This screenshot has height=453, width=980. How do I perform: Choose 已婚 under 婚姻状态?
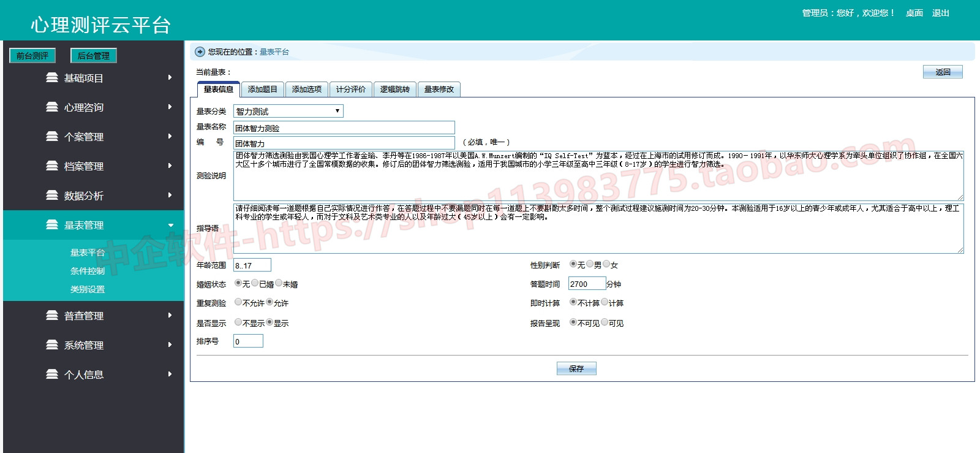tap(255, 283)
